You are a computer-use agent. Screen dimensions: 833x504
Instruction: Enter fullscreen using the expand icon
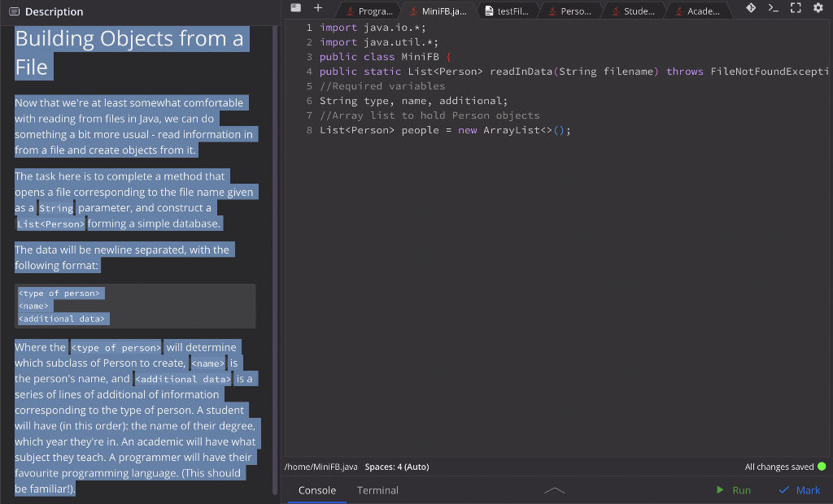[x=794, y=8]
